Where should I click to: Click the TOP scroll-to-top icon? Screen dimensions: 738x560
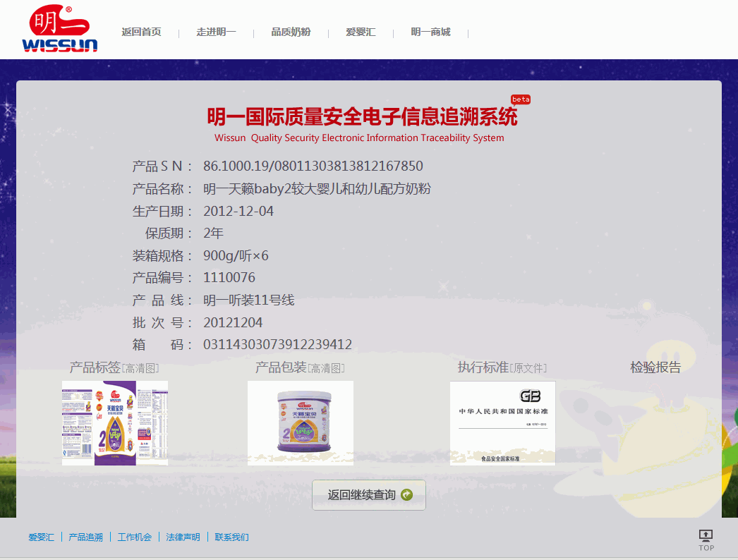point(706,540)
